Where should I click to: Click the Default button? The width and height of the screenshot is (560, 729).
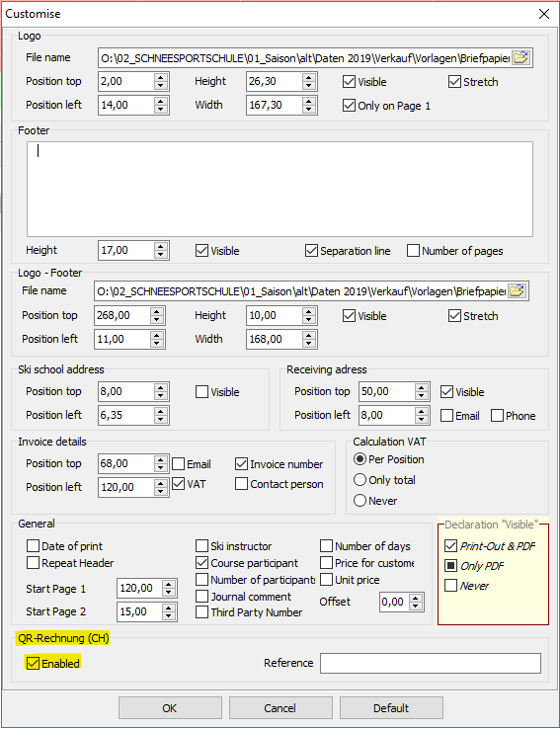point(391,708)
